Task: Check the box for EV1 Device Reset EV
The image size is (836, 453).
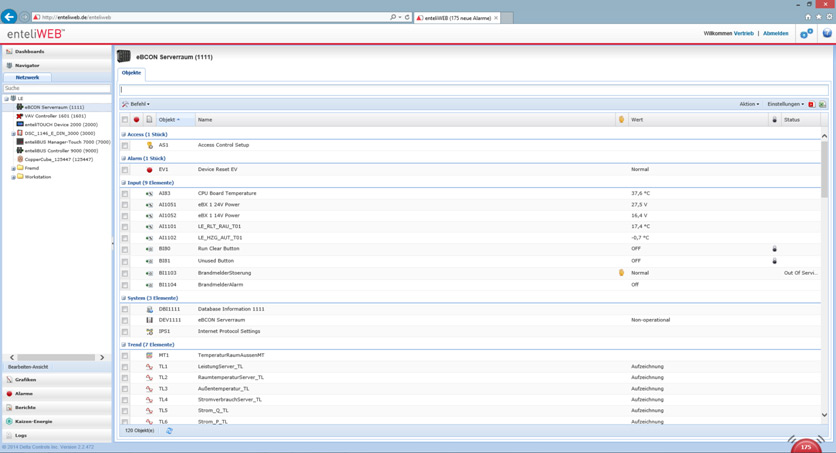Action: pyautogui.click(x=125, y=170)
